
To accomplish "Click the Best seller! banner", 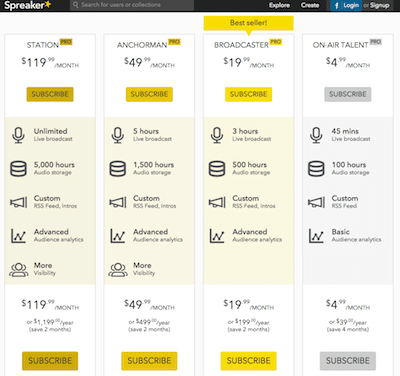I will point(249,23).
